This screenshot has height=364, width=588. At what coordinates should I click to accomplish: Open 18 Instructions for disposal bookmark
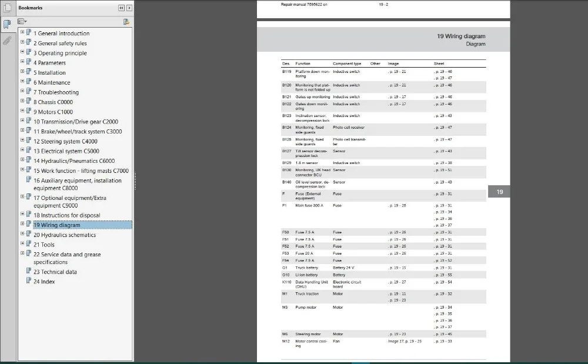click(x=67, y=215)
